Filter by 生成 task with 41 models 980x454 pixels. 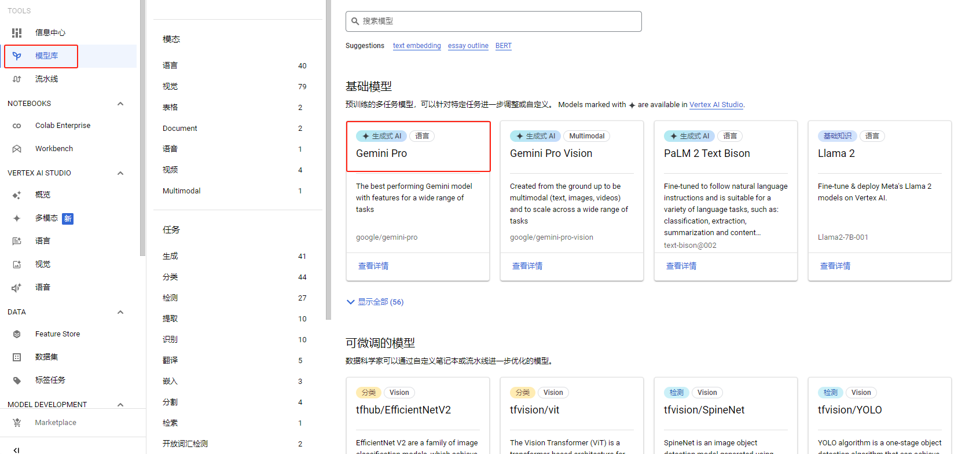pyautogui.click(x=234, y=256)
